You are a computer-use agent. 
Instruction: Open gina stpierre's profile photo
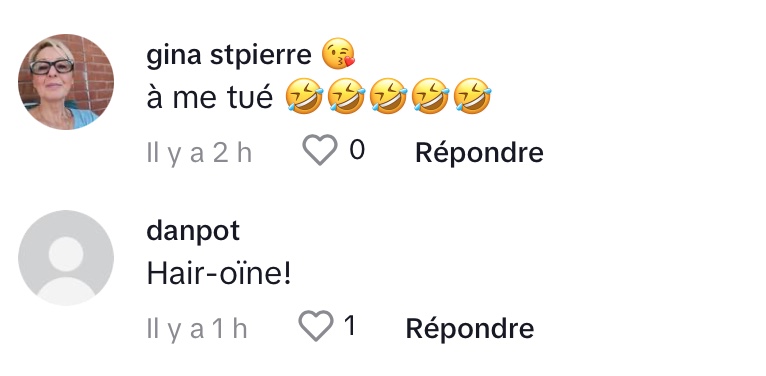[66, 82]
